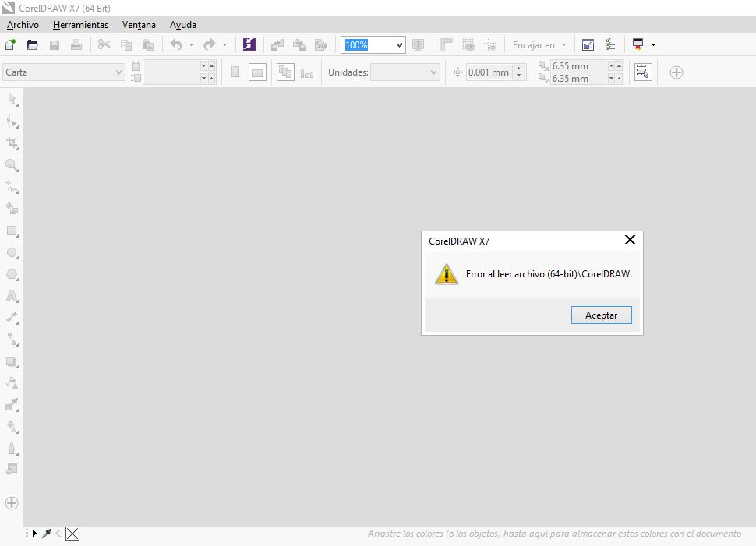Image resolution: width=756 pixels, height=546 pixels.
Task: Open the Welcome screen icon
Action: click(588, 45)
